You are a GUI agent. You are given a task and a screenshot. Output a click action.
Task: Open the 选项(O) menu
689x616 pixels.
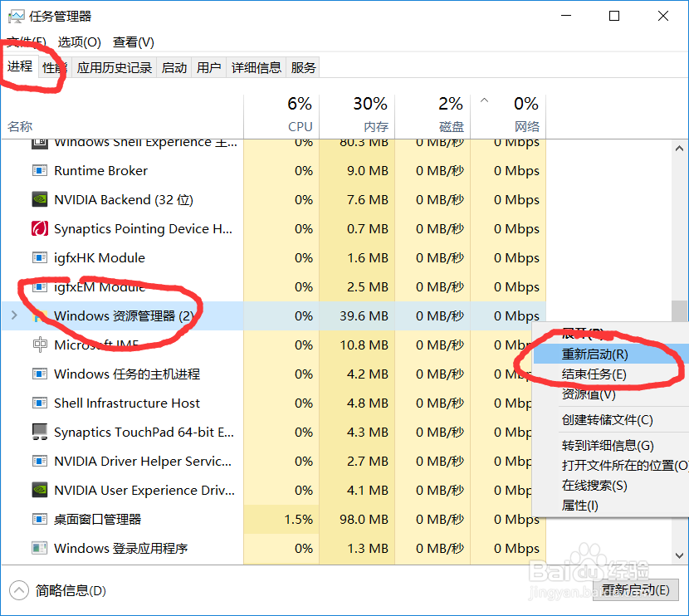pyautogui.click(x=79, y=42)
